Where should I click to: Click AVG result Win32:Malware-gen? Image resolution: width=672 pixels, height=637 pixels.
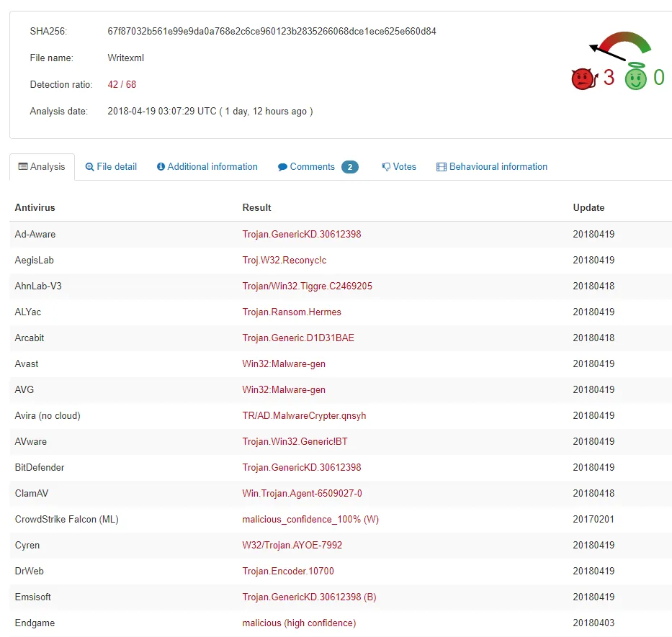point(284,390)
